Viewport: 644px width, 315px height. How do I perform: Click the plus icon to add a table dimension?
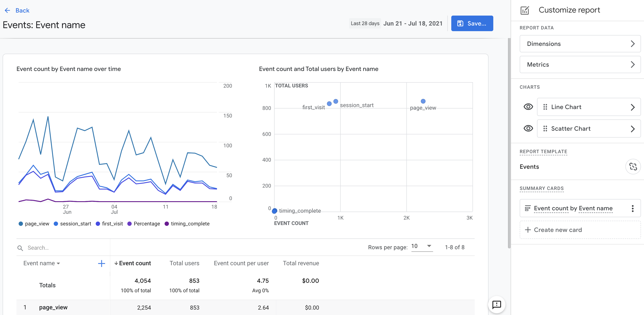click(102, 263)
